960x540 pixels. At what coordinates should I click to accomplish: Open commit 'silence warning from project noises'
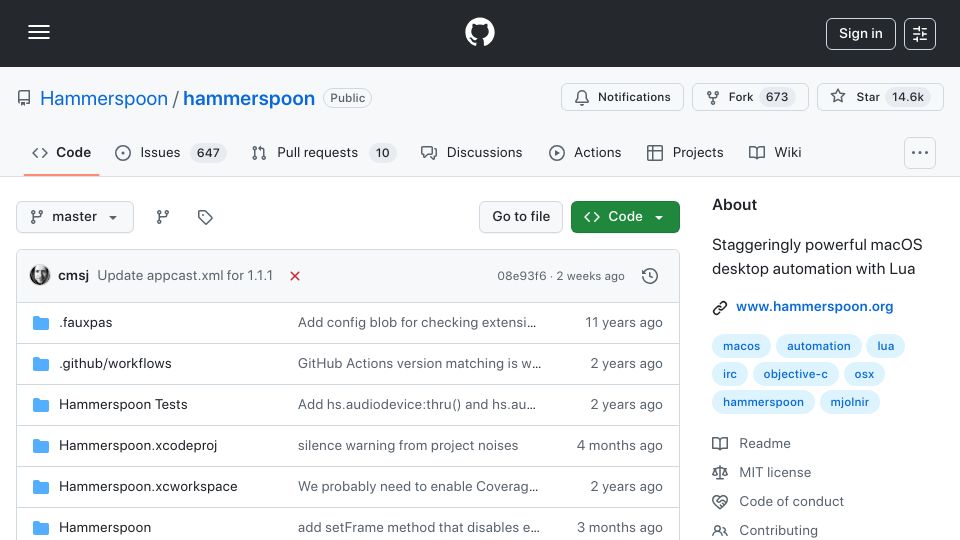(408, 446)
